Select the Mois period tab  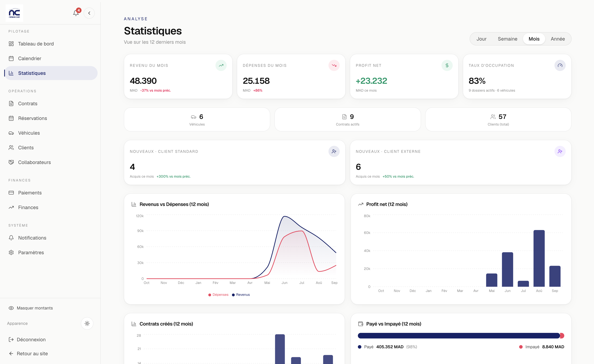pos(534,39)
